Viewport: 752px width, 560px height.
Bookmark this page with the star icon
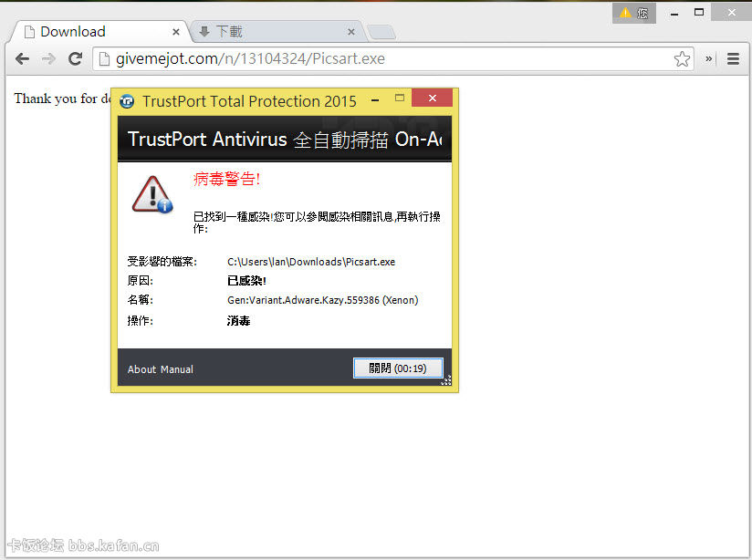682,59
